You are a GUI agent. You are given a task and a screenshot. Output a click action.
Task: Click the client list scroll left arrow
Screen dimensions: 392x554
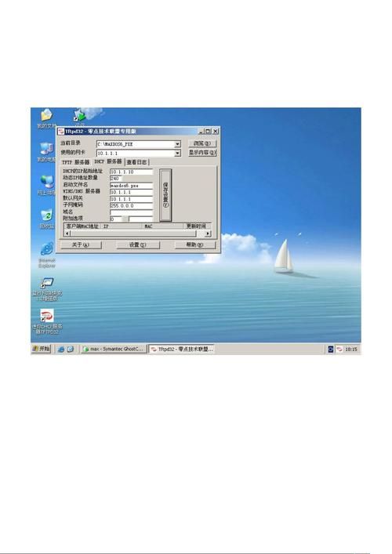coord(67,234)
